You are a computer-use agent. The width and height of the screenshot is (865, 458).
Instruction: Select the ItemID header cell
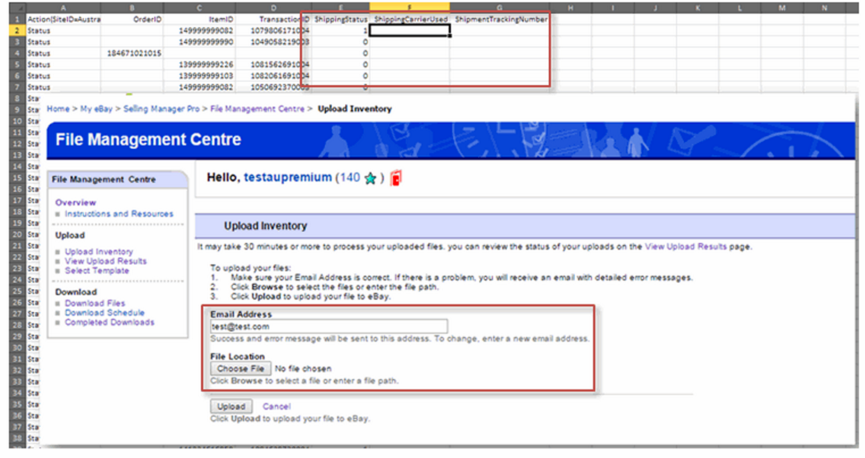199,19
